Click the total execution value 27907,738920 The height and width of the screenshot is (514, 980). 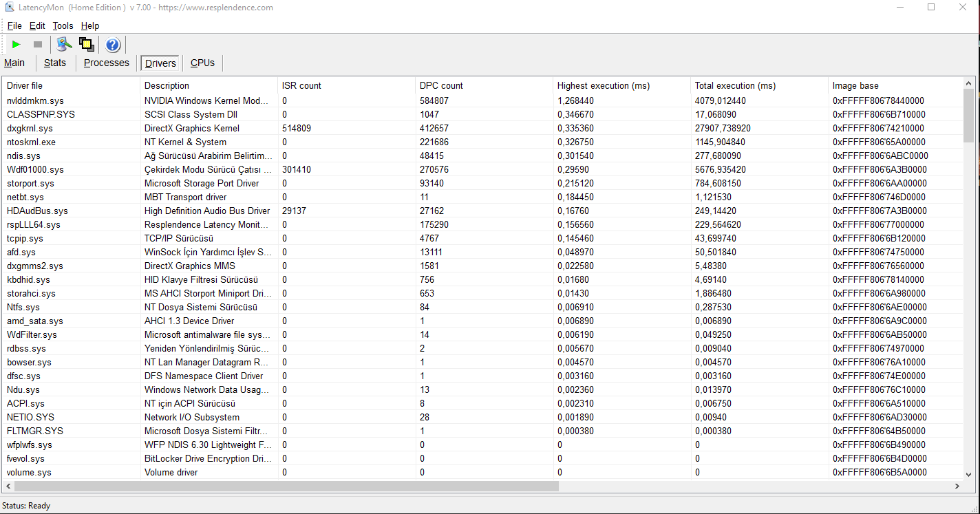tap(723, 128)
